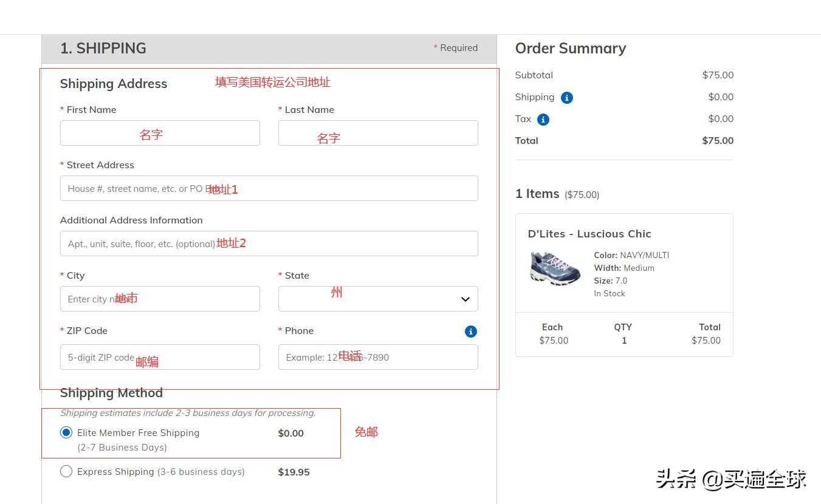Click the 1. SHIPPING section header
This screenshot has width=821, height=504.
[103, 48]
